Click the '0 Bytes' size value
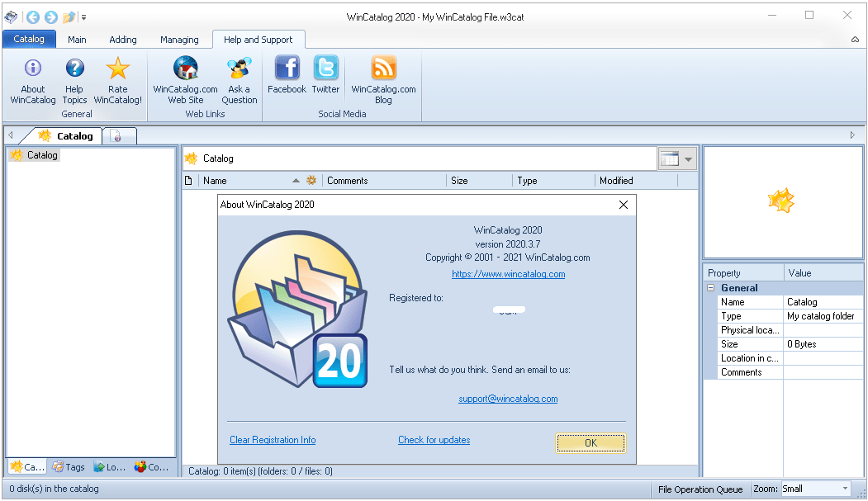 tap(823, 344)
